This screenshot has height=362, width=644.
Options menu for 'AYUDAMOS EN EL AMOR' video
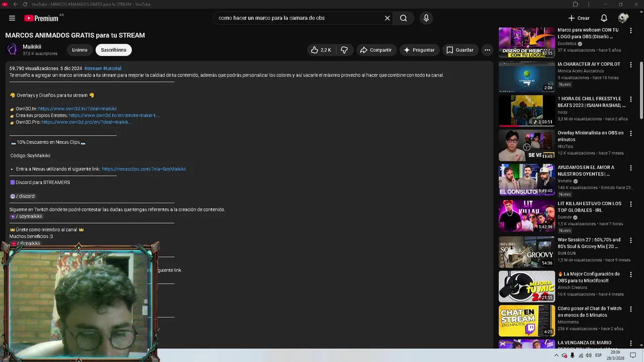(x=631, y=168)
